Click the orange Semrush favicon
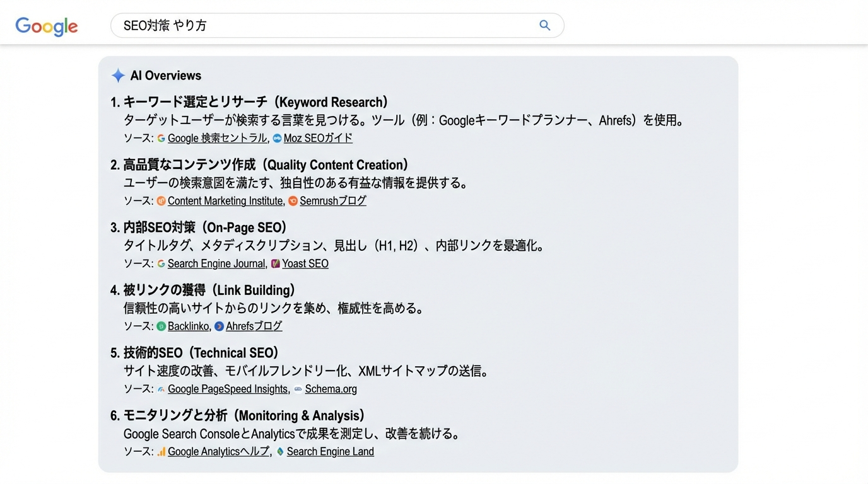The width and height of the screenshot is (868, 484). point(293,200)
